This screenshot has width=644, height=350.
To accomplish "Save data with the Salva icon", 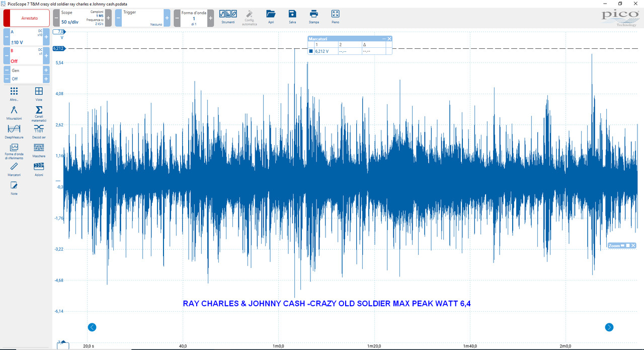I will point(292,16).
